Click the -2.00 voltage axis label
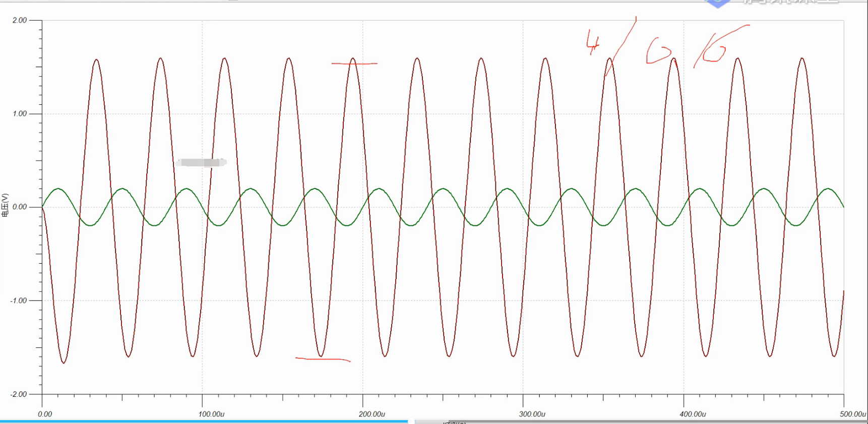 tap(19, 394)
